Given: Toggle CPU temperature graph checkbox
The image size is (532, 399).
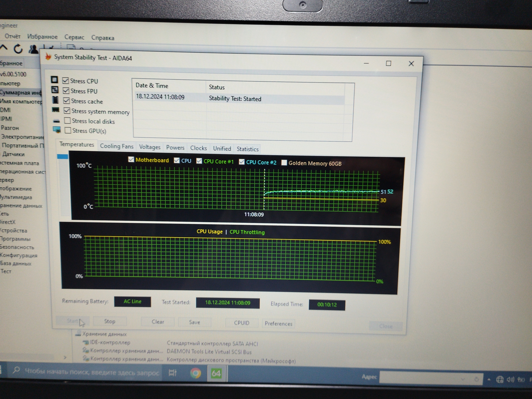Looking at the screenshot, I should 177,160.
